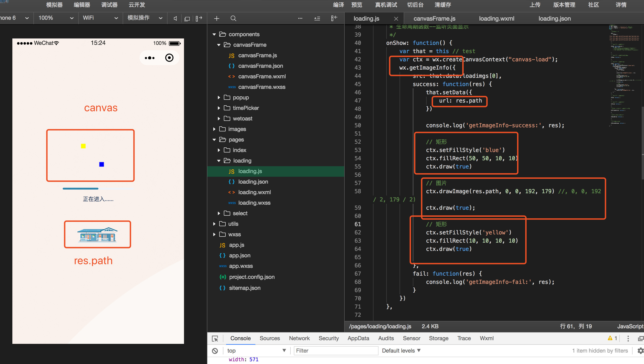
Task: Click the three-dot menu in devtools panel
Action: pos(628,339)
